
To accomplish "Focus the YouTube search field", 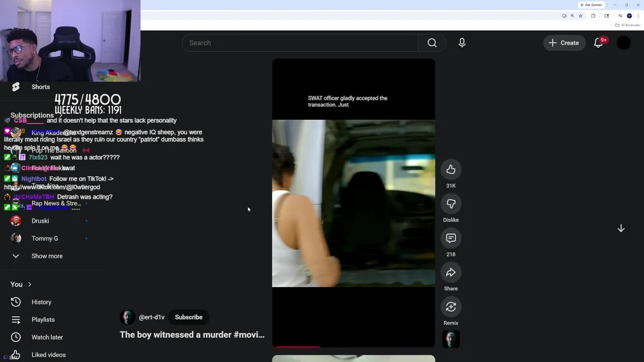I will 300,43.
